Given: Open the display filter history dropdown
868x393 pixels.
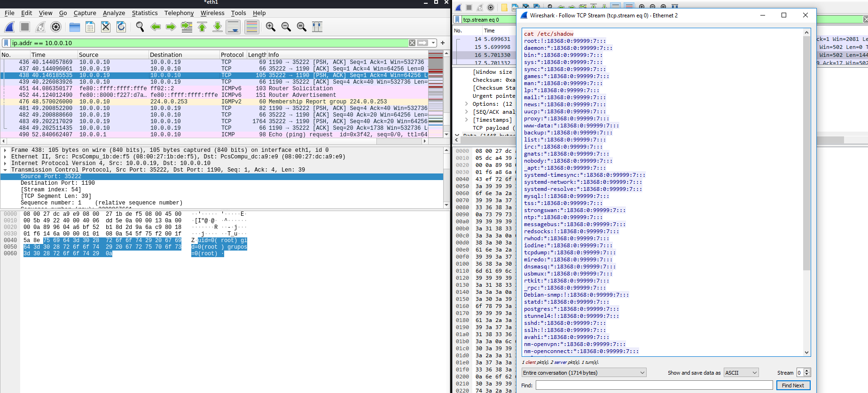Looking at the screenshot, I should coord(433,43).
